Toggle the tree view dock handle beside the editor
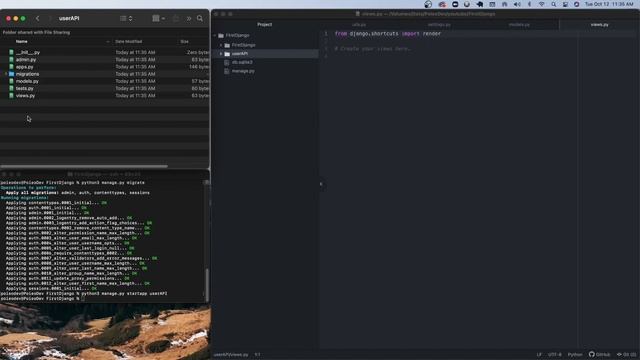The height and width of the screenshot is (360, 640). (321, 184)
